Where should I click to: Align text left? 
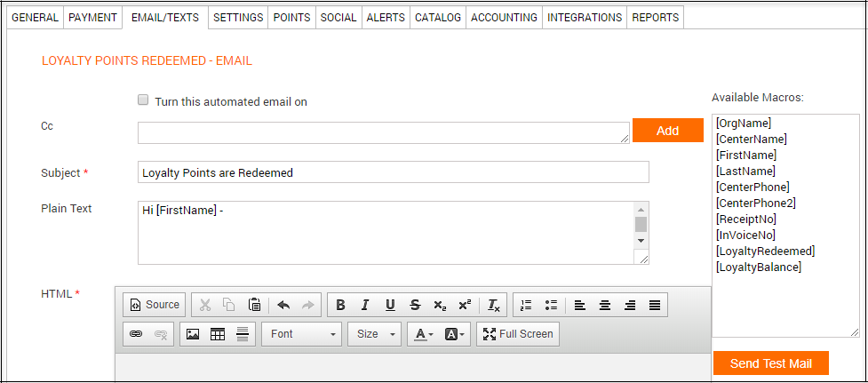point(579,305)
